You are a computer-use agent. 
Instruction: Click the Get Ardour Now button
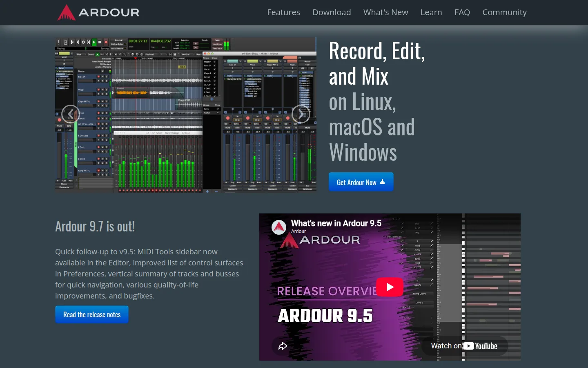tap(361, 182)
